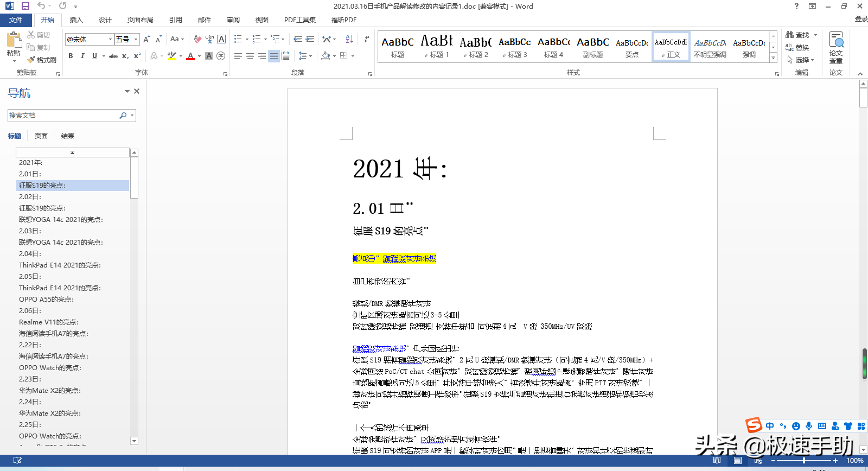Toggle justified alignment
This screenshot has height=471, width=868.
pyautogui.click(x=274, y=56)
